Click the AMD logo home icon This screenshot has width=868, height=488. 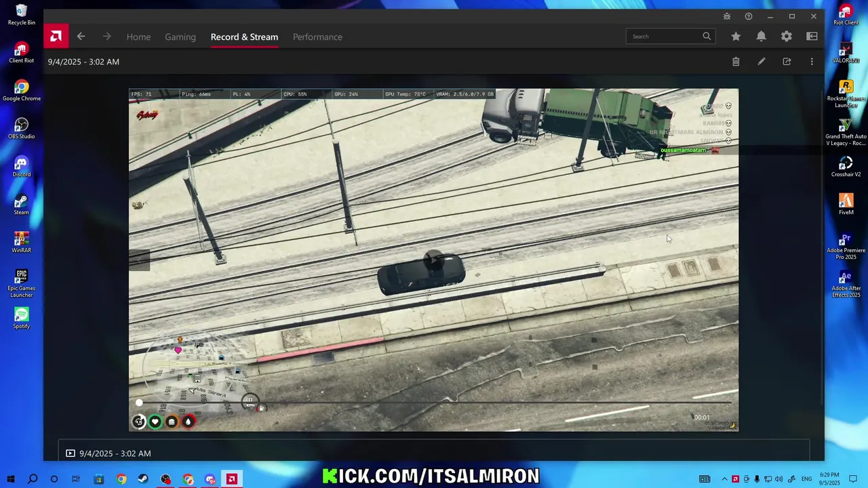click(x=56, y=37)
